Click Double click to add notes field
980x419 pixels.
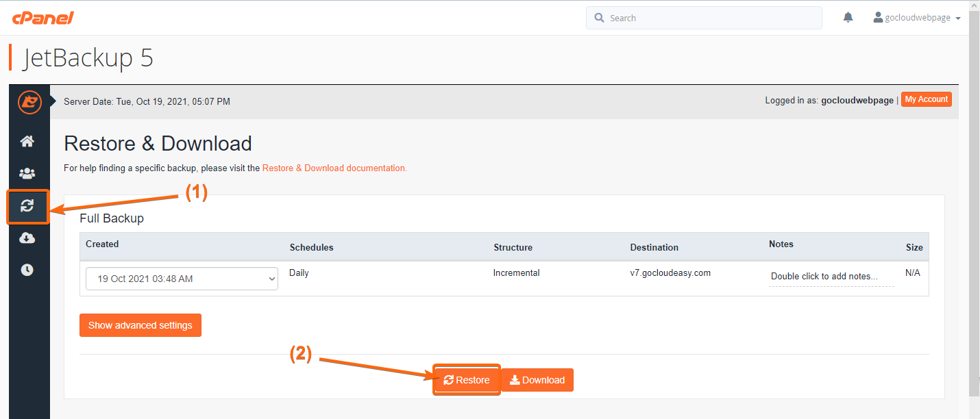click(831, 277)
